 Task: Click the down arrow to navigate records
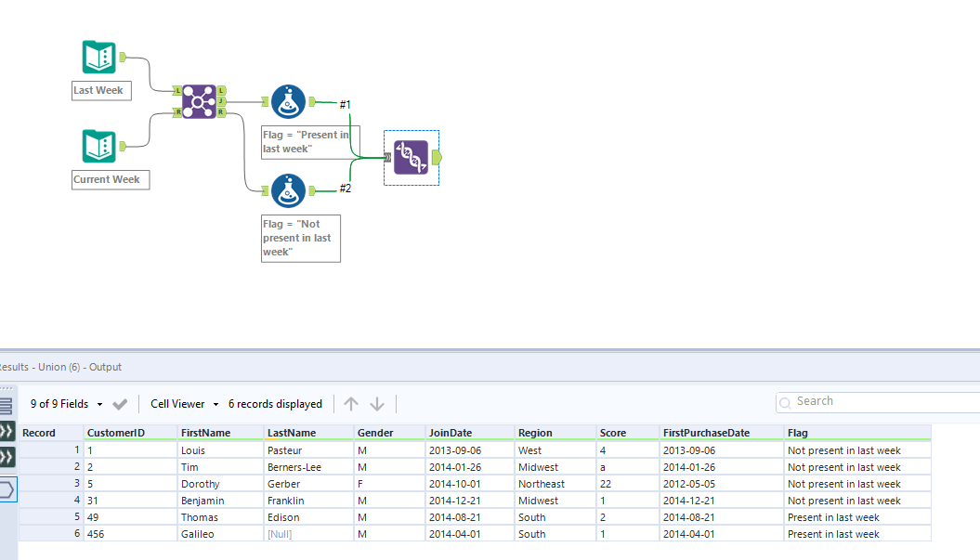coord(376,403)
